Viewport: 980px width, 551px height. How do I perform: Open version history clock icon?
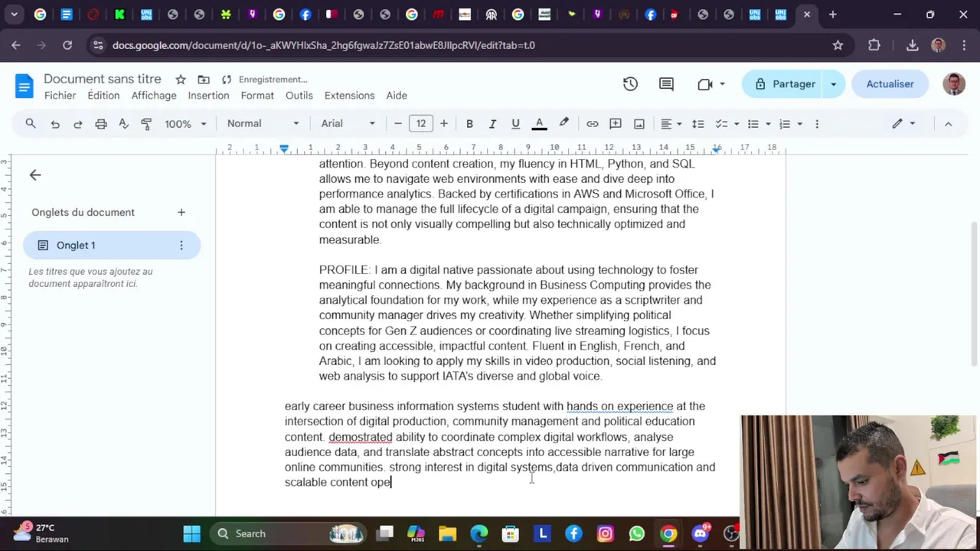630,84
